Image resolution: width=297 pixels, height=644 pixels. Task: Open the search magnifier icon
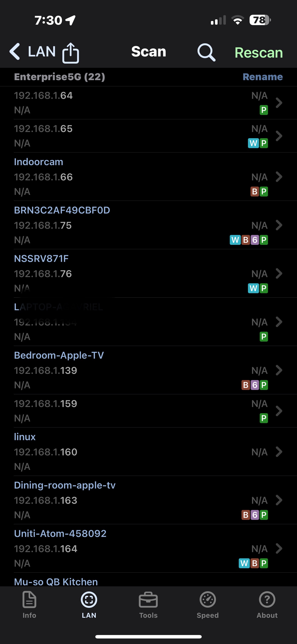coord(206,52)
